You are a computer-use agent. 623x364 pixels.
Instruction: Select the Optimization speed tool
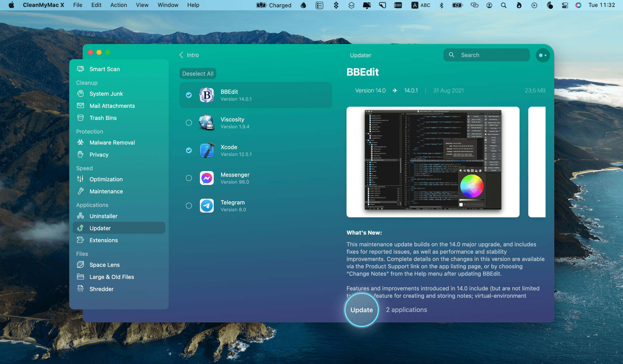coord(106,179)
